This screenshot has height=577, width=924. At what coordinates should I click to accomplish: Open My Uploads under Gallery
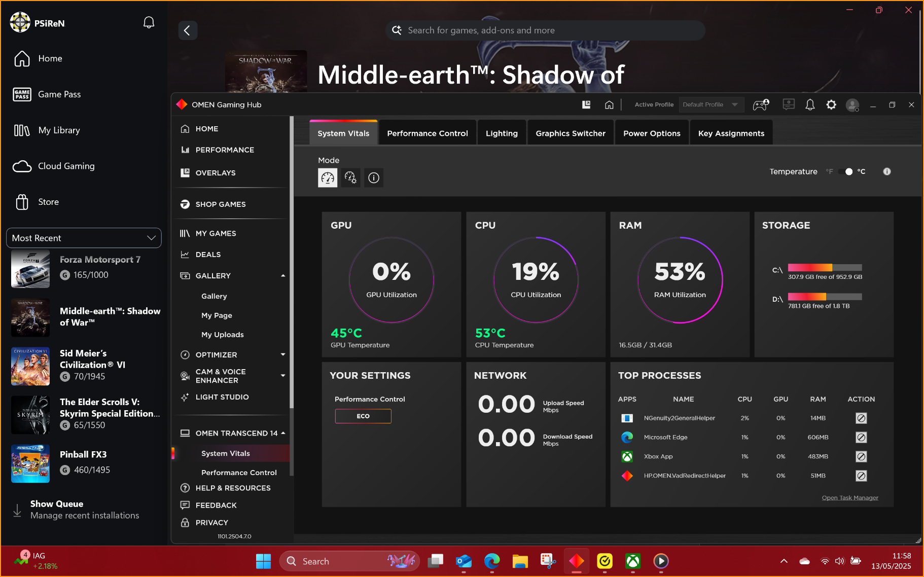[x=223, y=335]
